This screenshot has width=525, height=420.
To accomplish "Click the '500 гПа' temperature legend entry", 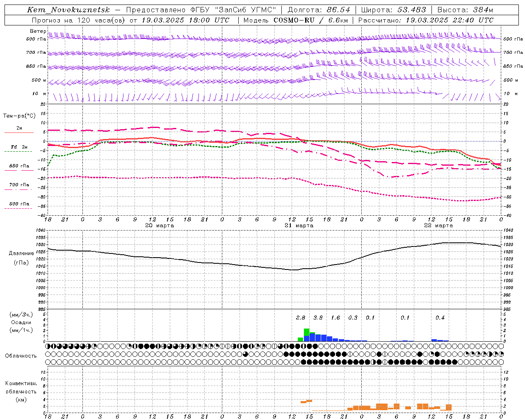I will coord(19,204).
